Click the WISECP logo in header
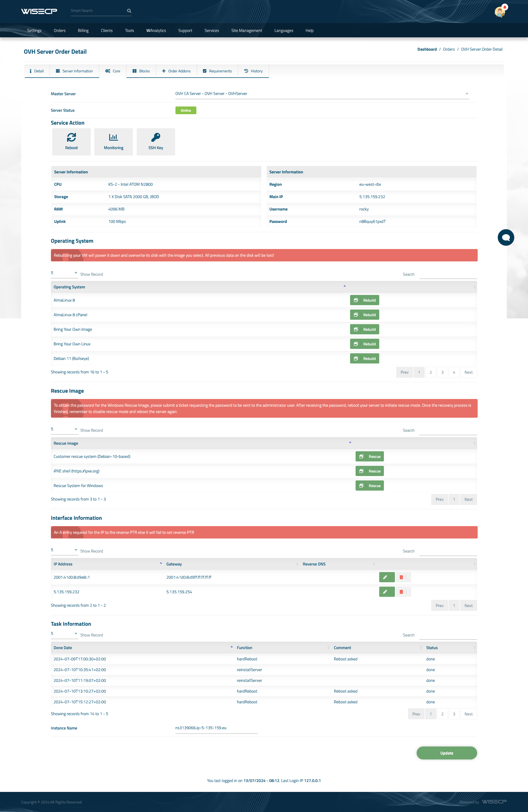528x812 pixels. pos(39,11)
